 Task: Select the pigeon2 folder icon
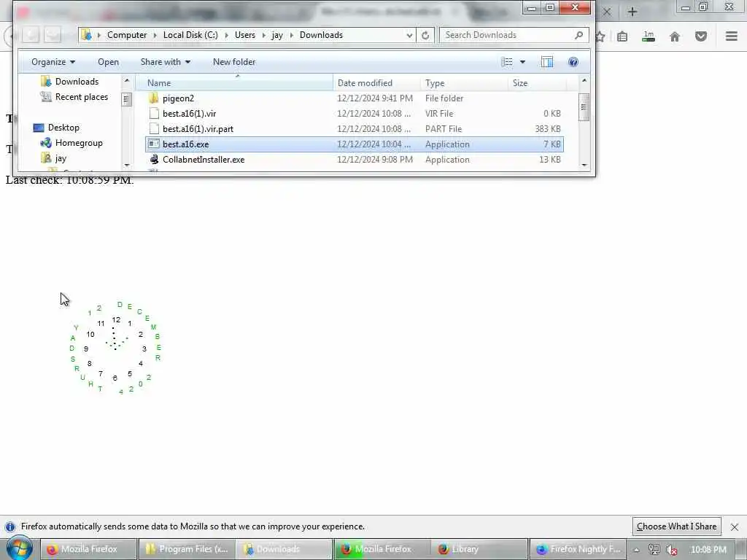[153, 98]
